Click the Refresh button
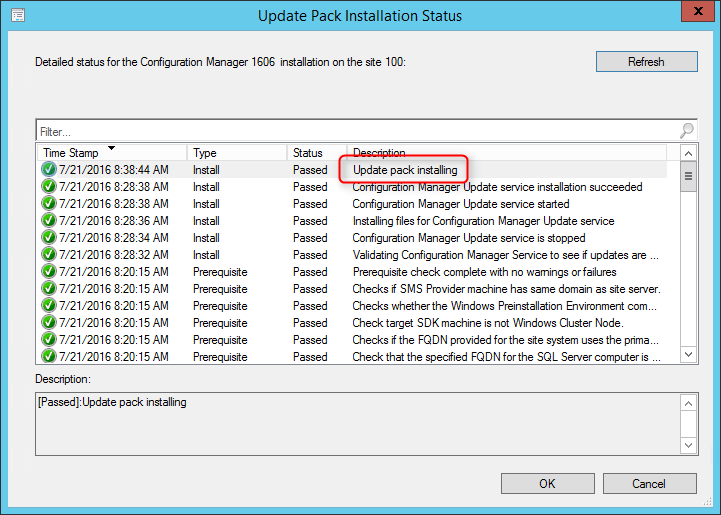 coord(647,62)
